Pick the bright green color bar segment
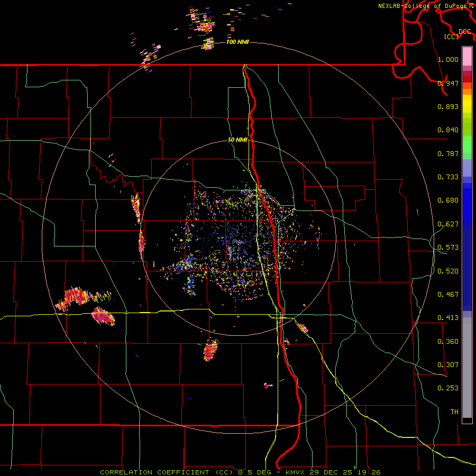Viewport: 476px width, 476px height. (467, 144)
